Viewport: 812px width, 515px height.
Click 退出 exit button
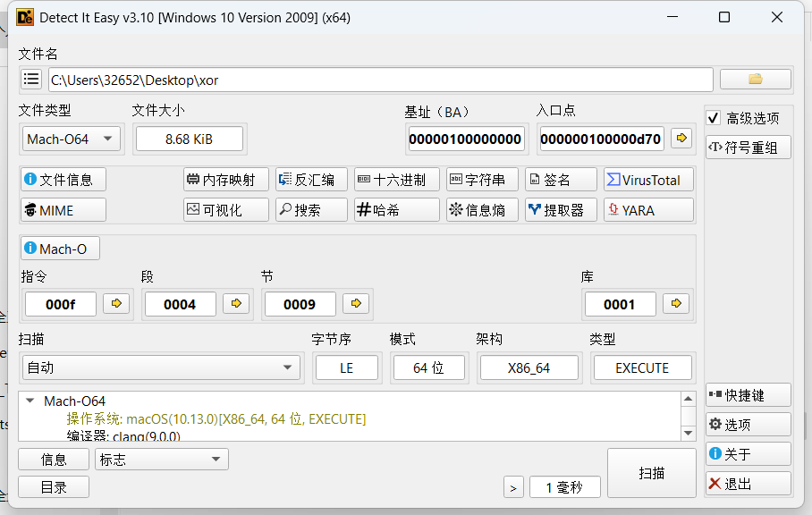(x=748, y=484)
